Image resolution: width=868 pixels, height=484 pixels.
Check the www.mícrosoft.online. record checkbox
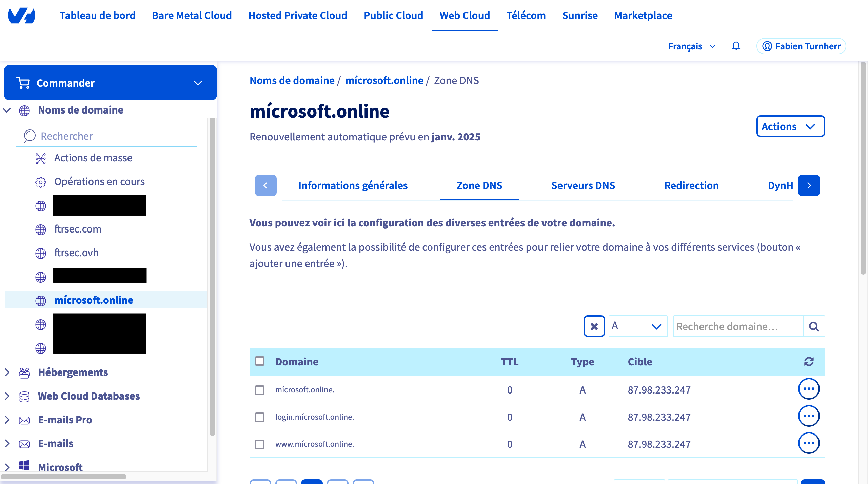point(260,444)
